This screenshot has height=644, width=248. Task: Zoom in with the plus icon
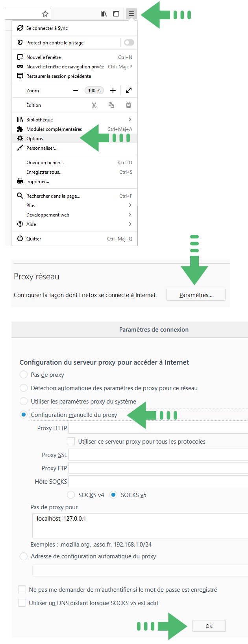[113, 90]
